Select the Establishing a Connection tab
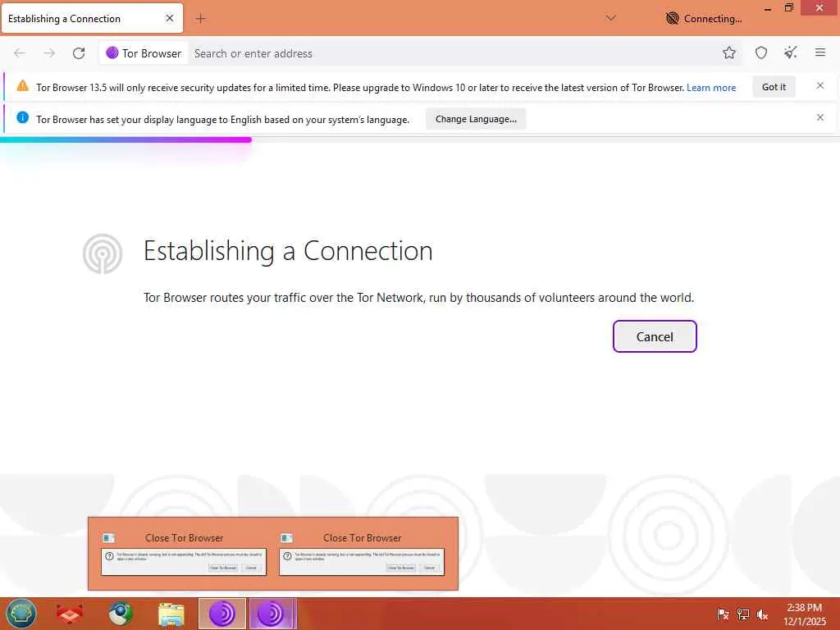The width and height of the screenshot is (840, 630). point(92,18)
